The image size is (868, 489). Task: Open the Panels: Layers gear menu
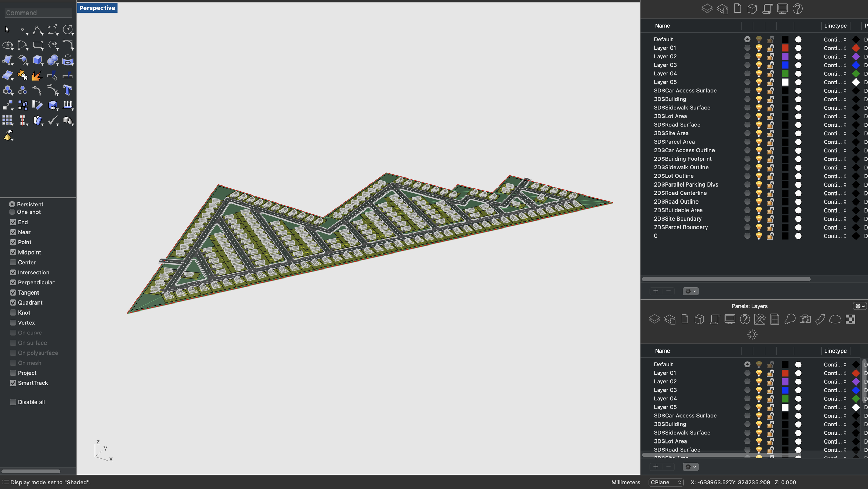click(x=859, y=306)
